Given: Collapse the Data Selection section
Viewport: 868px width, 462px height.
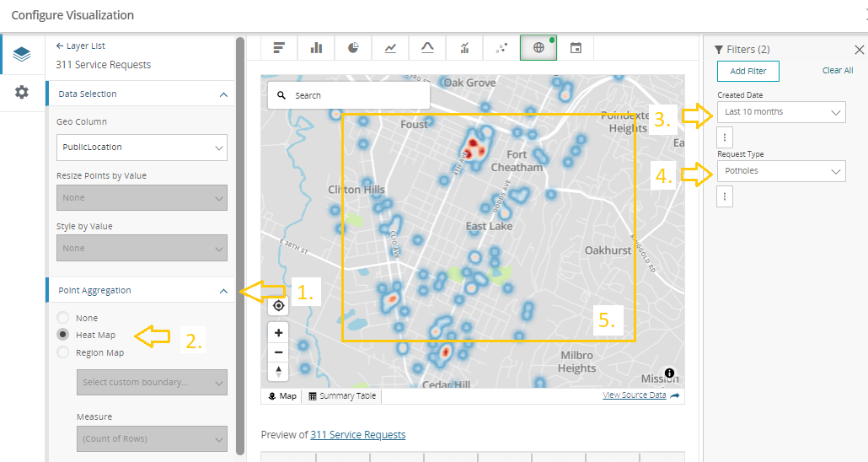Looking at the screenshot, I should [223, 94].
